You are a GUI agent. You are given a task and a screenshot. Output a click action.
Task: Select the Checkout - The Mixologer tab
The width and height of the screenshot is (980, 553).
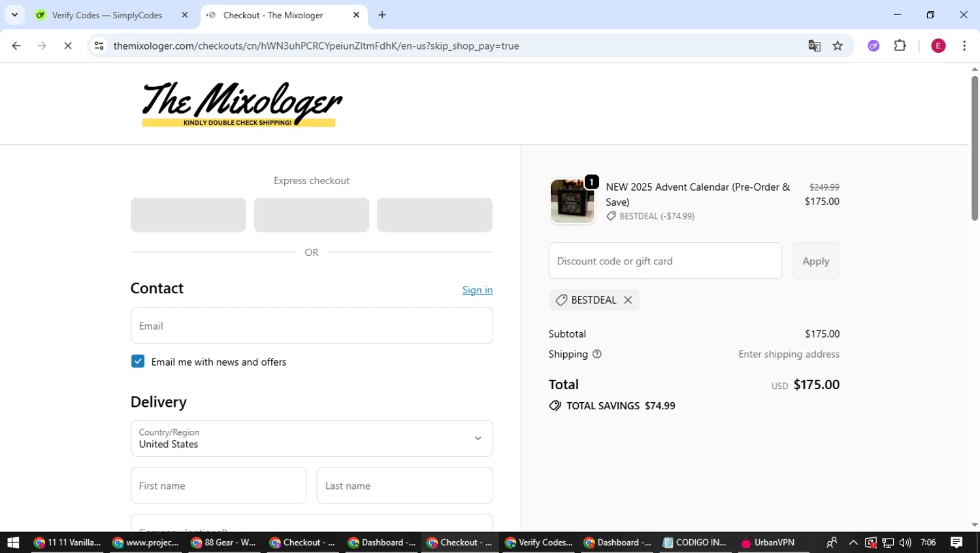(273, 15)
